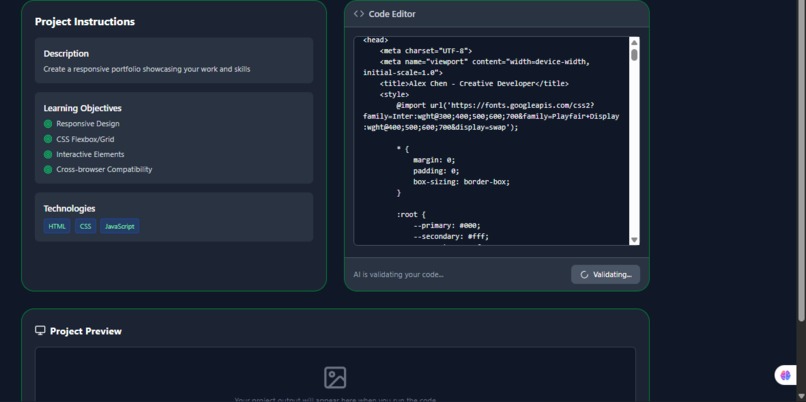This screenshot has width=806, height=402.
Task: Click the <title>Alex Chen line in code
Action: (474, 83)
